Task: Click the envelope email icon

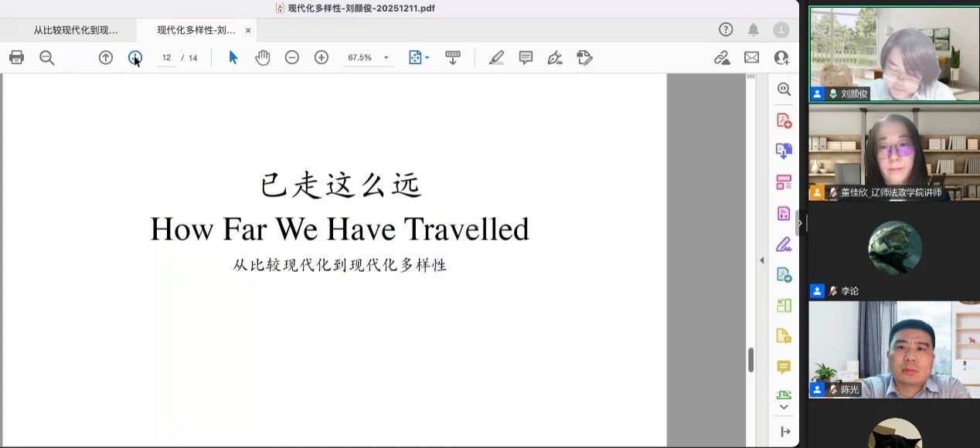Action: (751, 57)
